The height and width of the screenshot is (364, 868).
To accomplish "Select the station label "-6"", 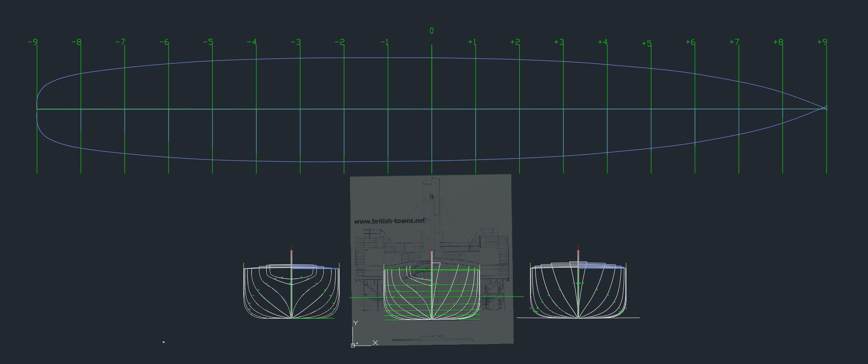I will pyautogui.click(x=164, y=42).
